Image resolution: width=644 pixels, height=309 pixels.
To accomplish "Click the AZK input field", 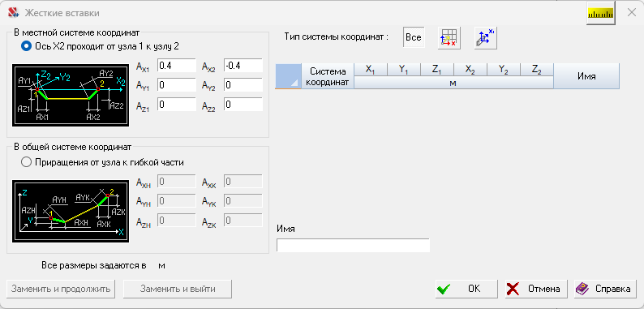I will click(243, 221).
